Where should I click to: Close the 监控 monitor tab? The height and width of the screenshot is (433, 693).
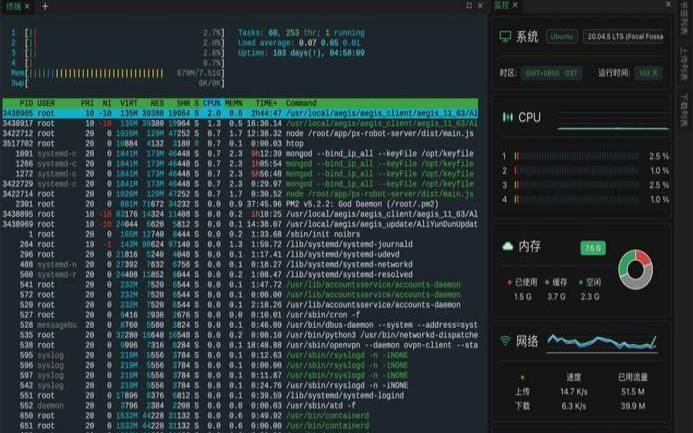[515, 5]
